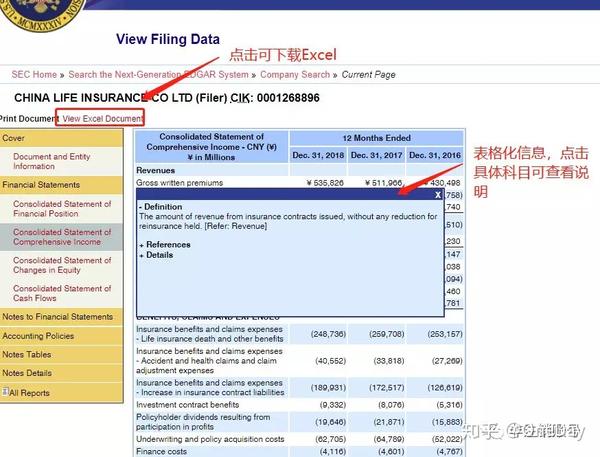Expand the Cover menu section
The image size is (600, 457).
tap(61, 138)
